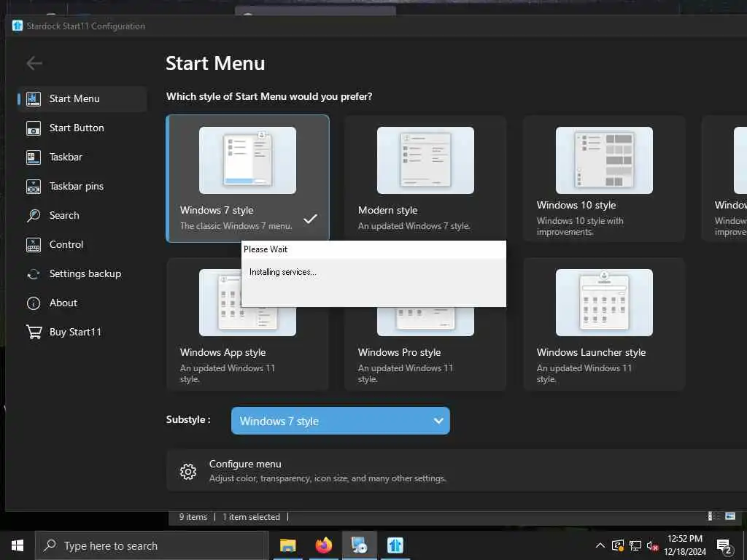Open the clock and date flyout

[x=685, y=545]
